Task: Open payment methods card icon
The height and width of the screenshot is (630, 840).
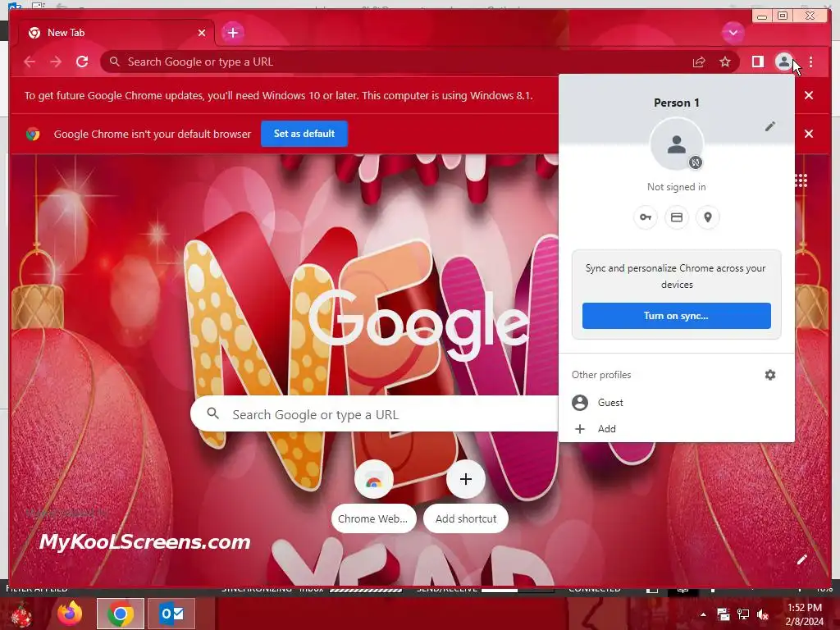Action: click(x=677, y=217)
